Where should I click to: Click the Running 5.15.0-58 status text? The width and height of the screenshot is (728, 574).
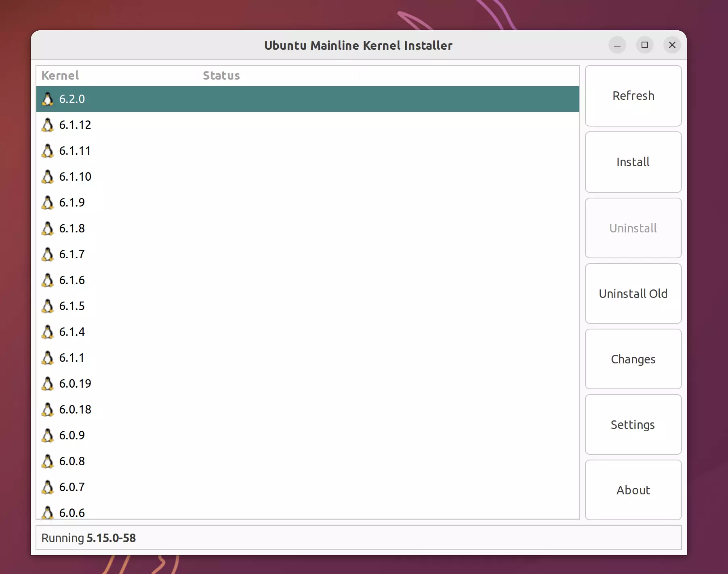(88, 538)
